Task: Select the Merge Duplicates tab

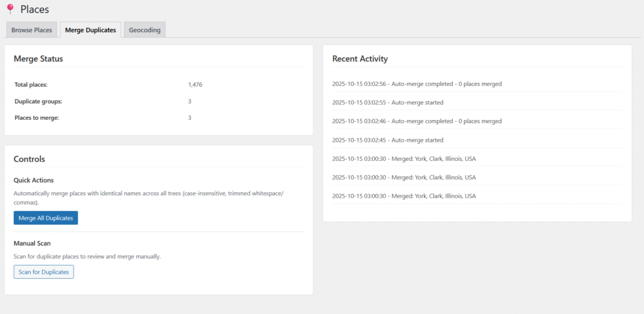Action: (91, 30)
